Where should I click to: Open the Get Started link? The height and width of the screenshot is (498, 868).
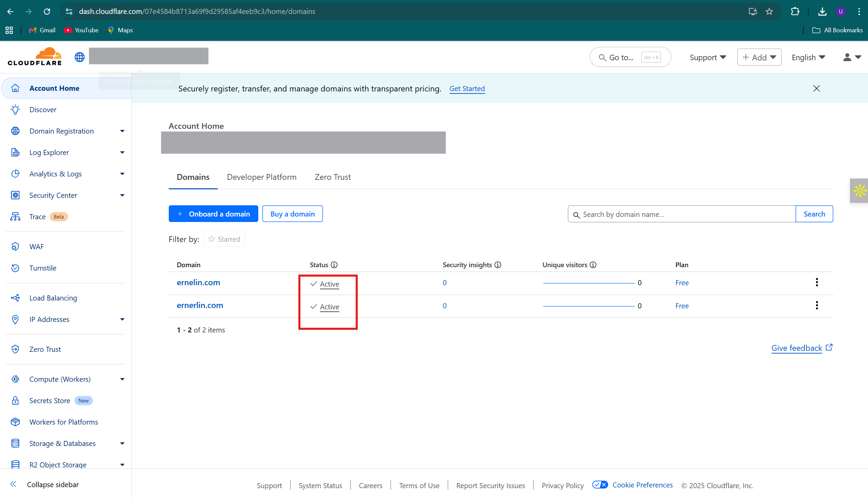point(467,89)
